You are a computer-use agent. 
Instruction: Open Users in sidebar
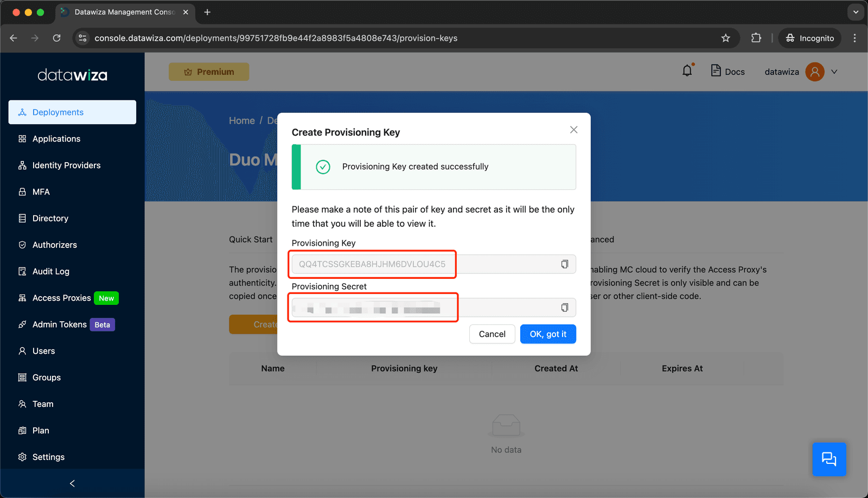pyautogui.click(x=72, y=351)
